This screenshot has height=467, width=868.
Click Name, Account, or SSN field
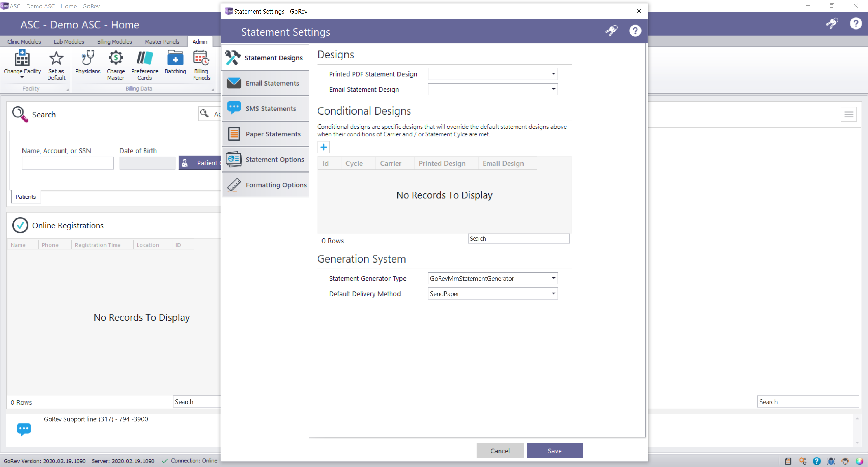(68, 163)
